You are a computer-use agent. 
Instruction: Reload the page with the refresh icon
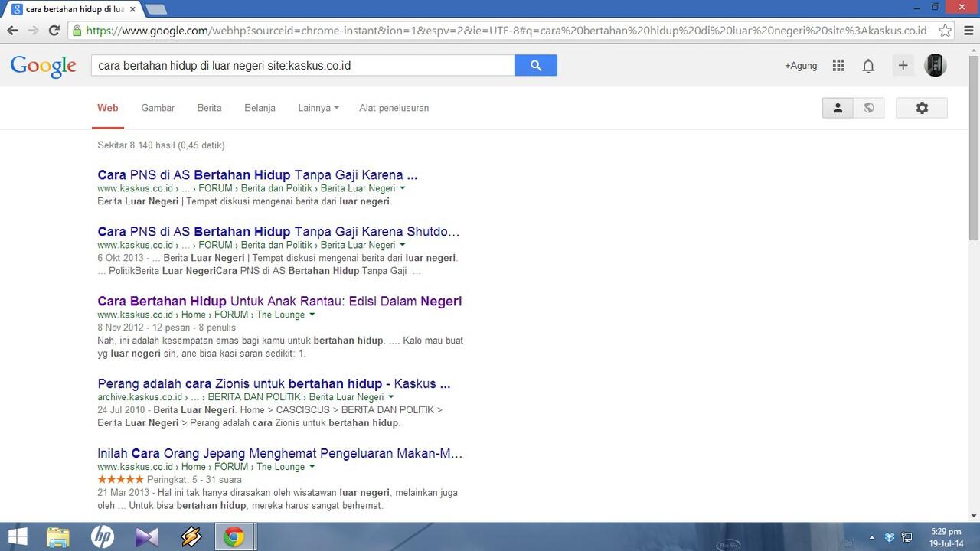coord(54,31)
